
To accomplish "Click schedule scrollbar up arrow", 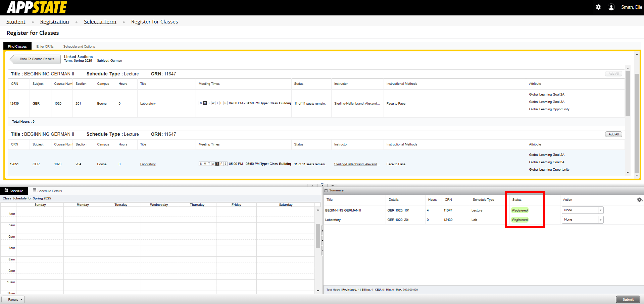I will tap(318, 210).
